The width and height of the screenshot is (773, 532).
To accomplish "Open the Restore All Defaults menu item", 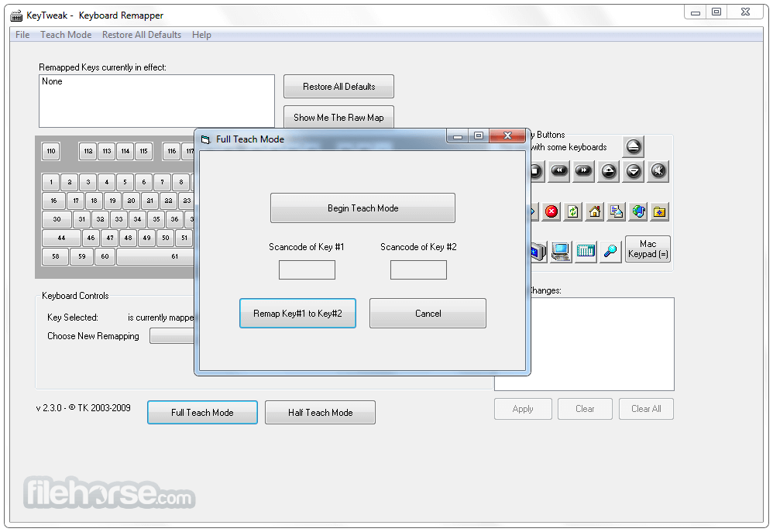I will coord(142,35).
